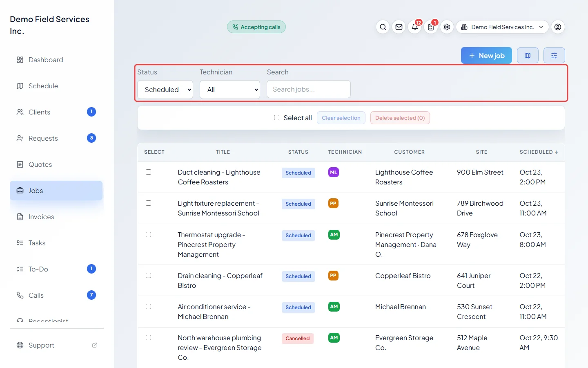Click the Clear selection button

[341, 118]
